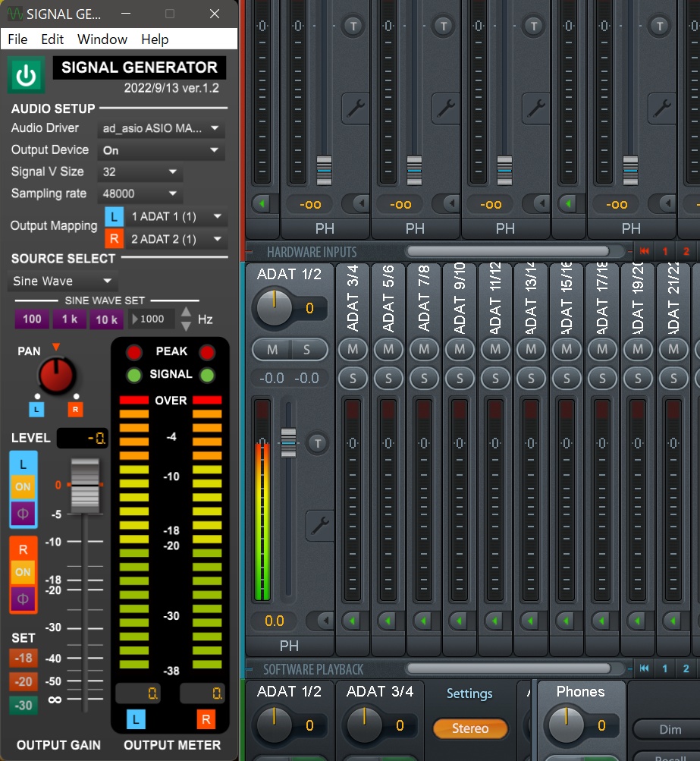Open the wrench settings on ADAT 1/2 input
Viewport: 700px width, 761px height.
320,526
